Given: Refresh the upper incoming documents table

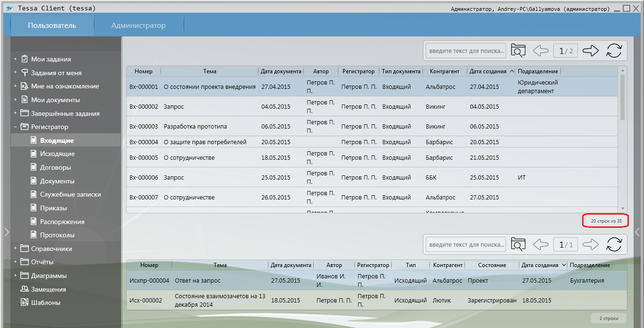Looking at the screenshot, I should pyautogui.click(x=614, y=51).
